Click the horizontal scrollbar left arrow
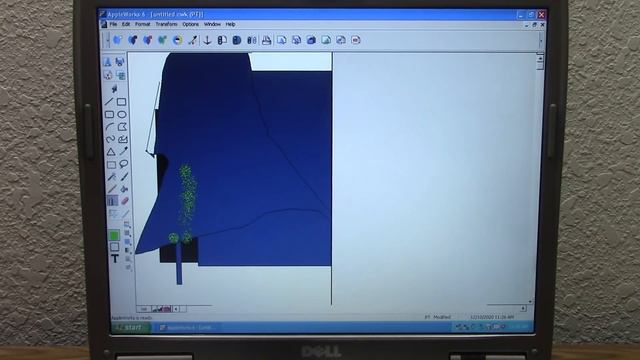This screenshot has height=360, width=640. point(176,309)
